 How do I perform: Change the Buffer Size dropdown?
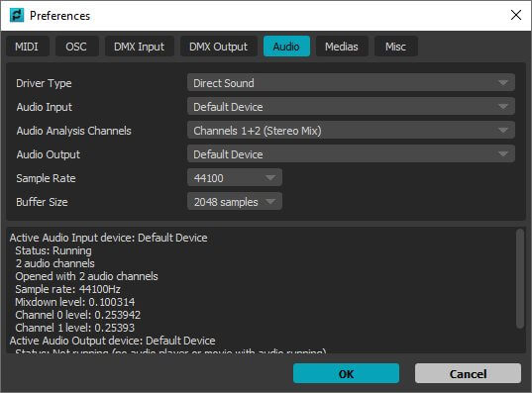pyautogui.click(x=235, y=201)
